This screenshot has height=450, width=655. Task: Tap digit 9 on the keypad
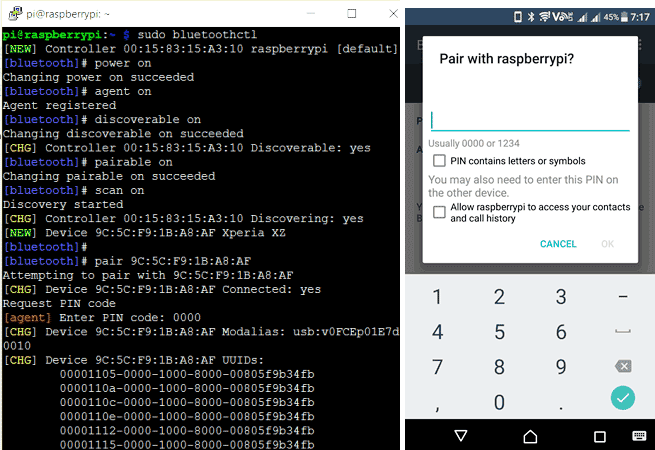[561, 367]
